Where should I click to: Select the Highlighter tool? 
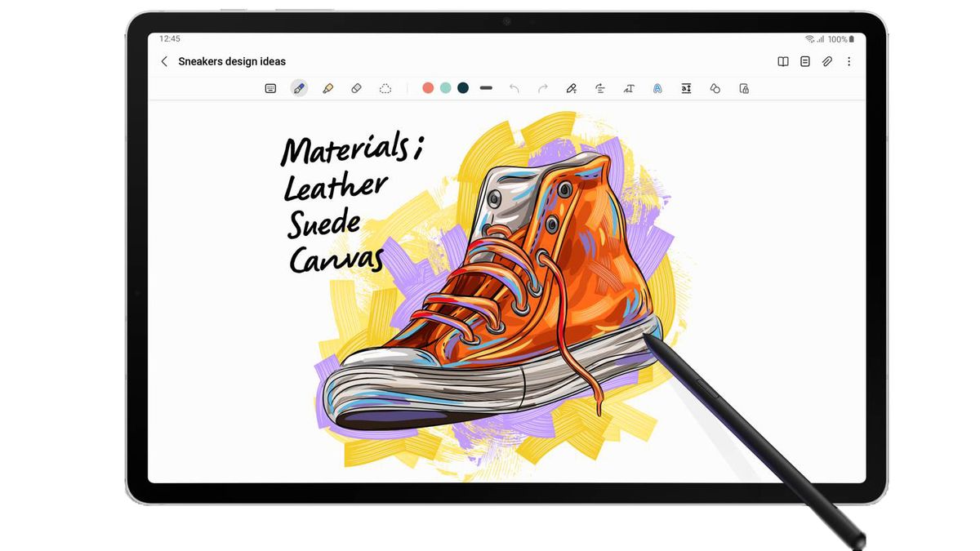click(327, 87)
